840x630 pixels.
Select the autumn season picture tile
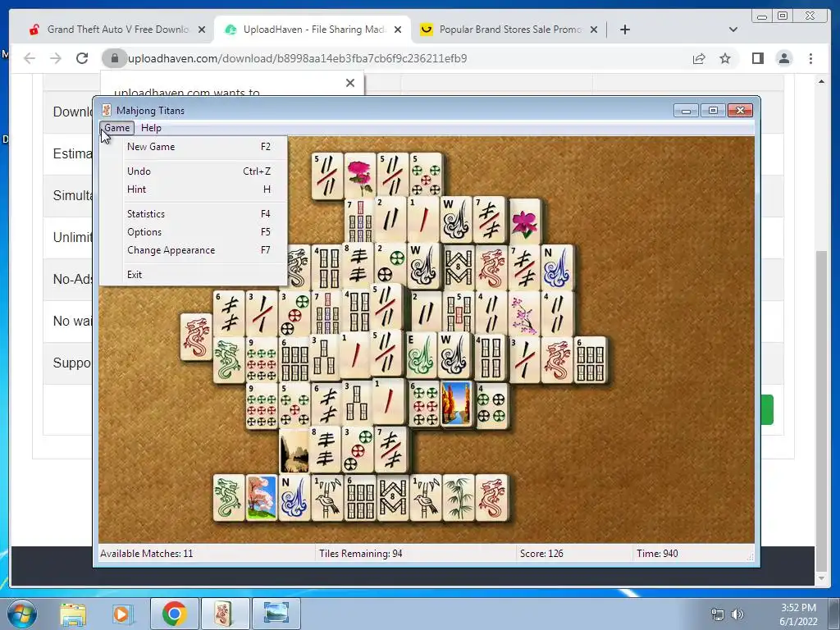[456, 404]
